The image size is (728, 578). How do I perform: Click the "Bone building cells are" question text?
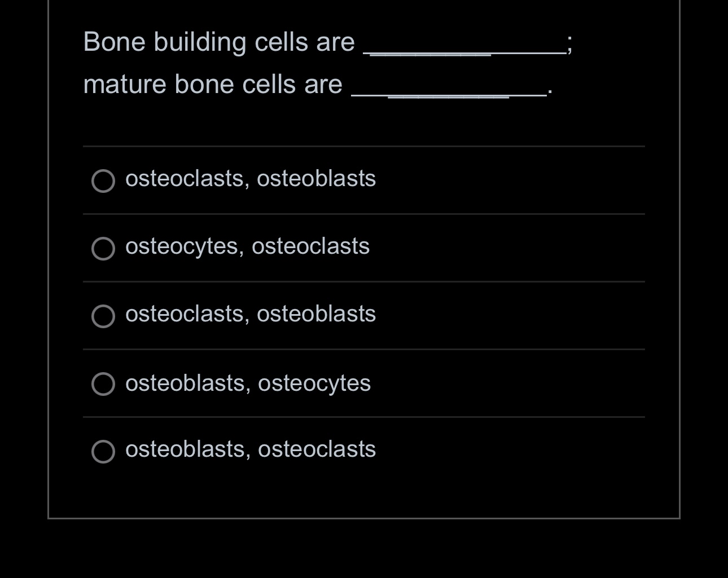[x=219, y=42]
